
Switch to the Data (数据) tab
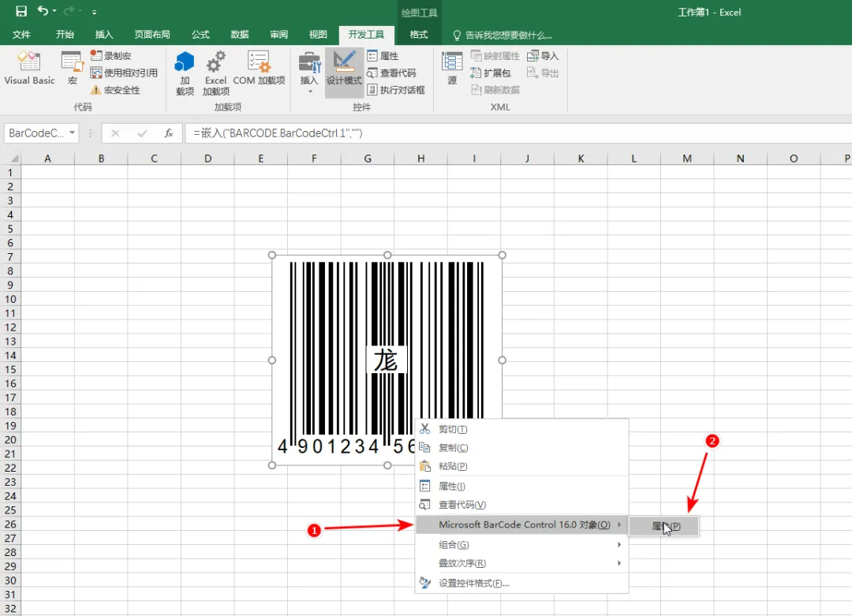coord(239,34)
